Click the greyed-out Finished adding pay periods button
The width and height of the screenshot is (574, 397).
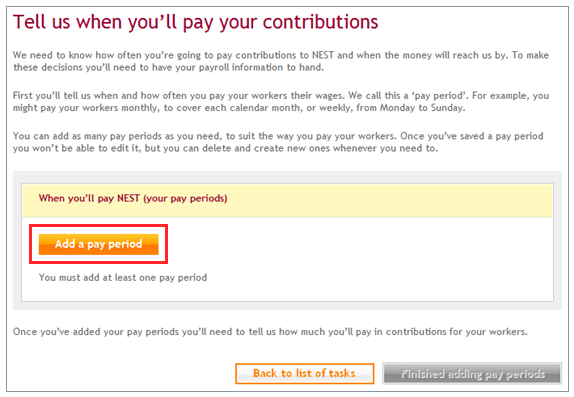(x=472, y=373)
